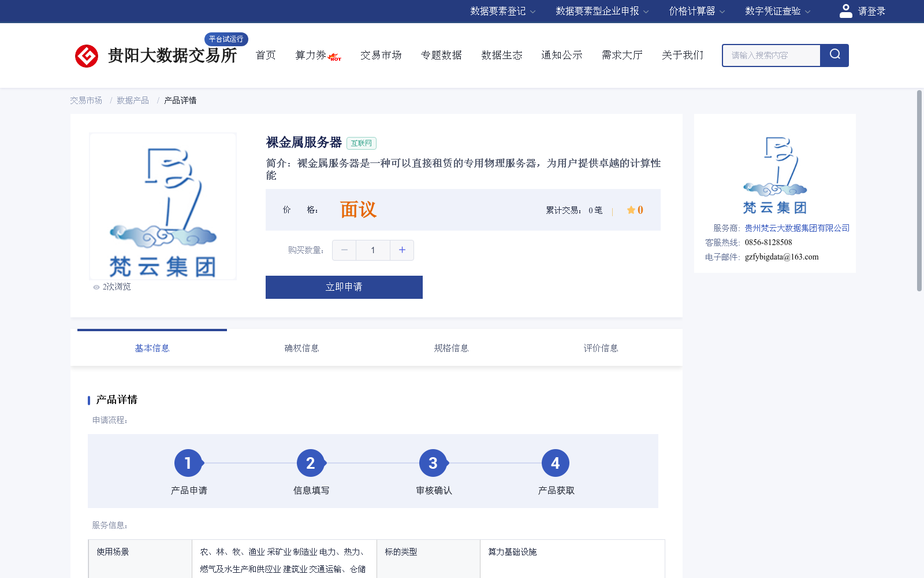Click 请登录 login link
The height and width of the screenshot is (578, 924).
point(871,11)
